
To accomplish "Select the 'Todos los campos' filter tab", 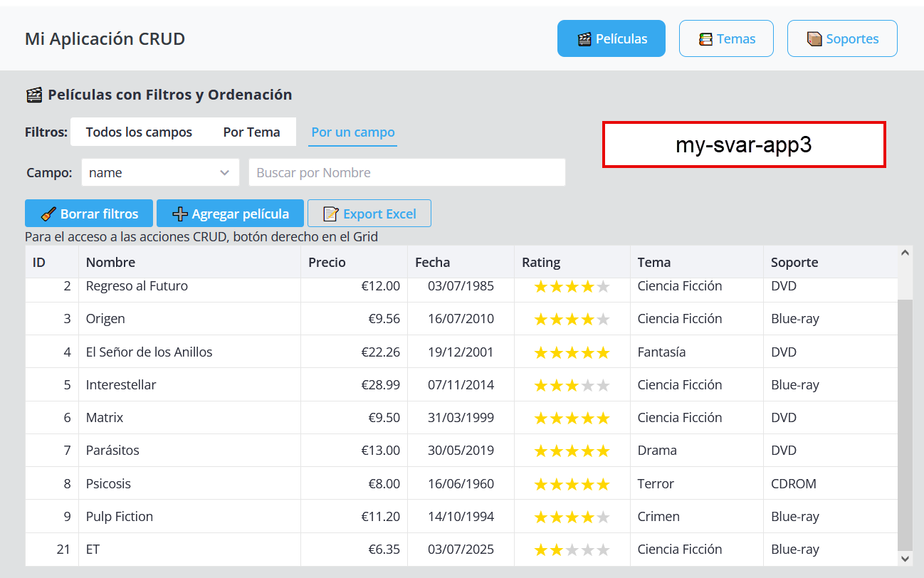I will pyautogui.click(x=139, y=132).
